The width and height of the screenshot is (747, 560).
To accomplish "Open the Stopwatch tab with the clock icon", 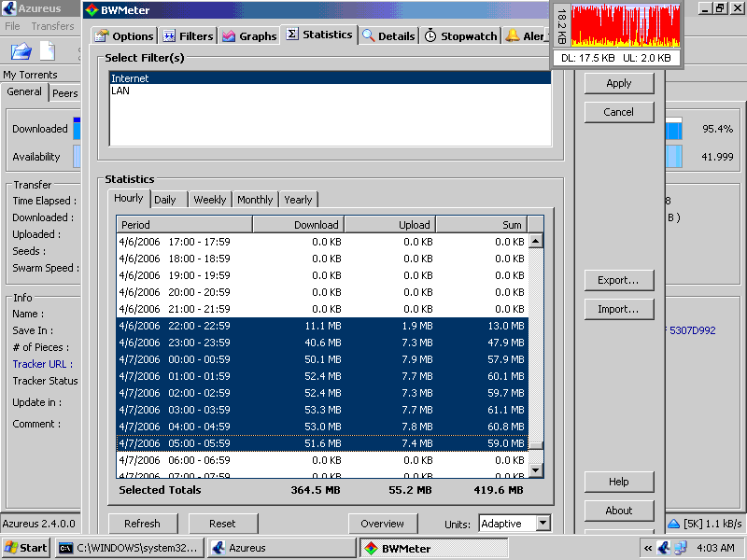I will (x=460, y=36).
